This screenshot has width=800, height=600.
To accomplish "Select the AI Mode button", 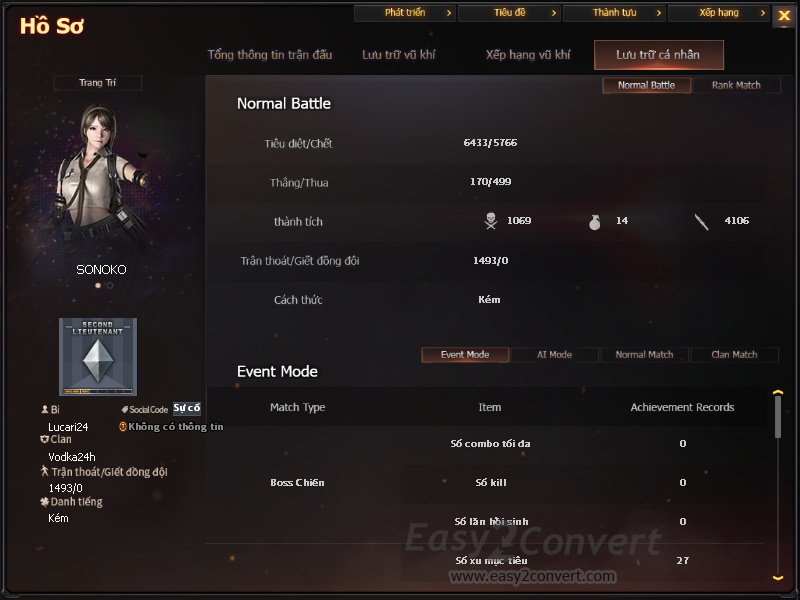I will coord(554,355).
